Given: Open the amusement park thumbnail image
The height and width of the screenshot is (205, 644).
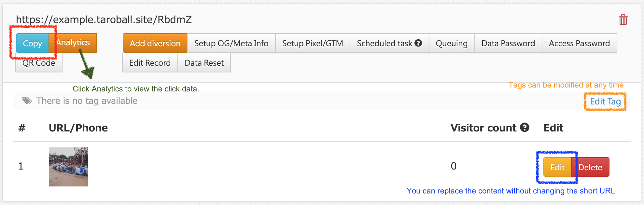Looking at the screenshot, I should (68, 167).
